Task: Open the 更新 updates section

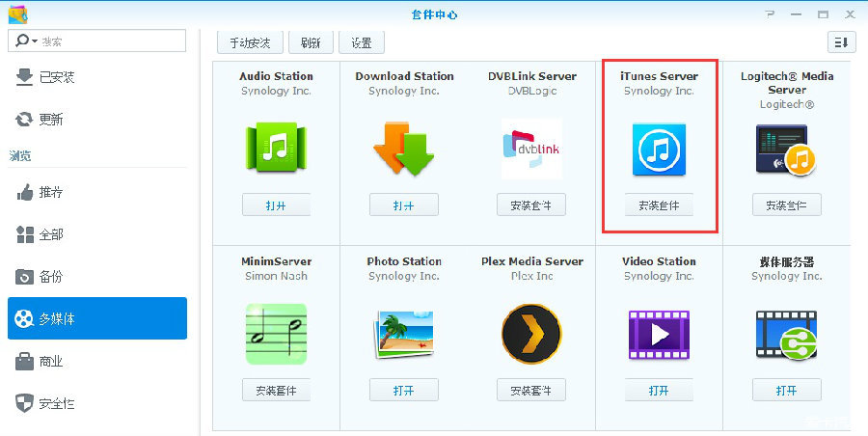Action: click(97, 119)
